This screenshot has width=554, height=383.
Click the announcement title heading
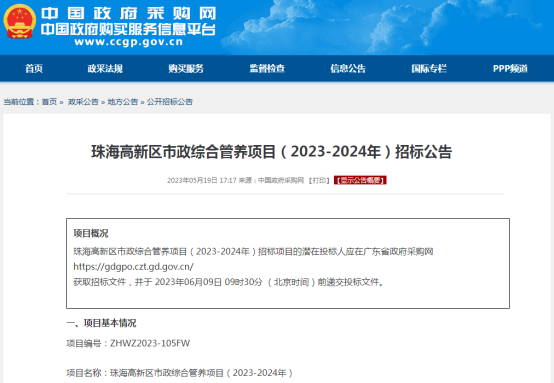(x=271, y=152)
